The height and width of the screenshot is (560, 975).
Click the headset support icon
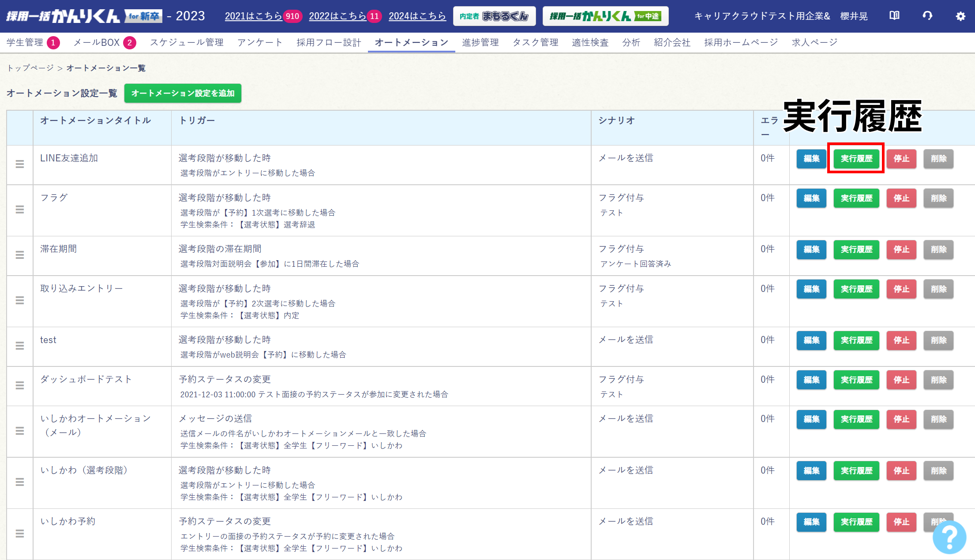[927, 16]
